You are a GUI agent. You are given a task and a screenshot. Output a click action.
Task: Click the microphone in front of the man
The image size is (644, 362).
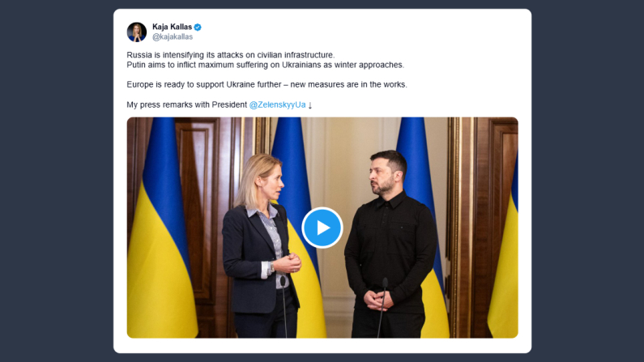[x=382, y=307]
